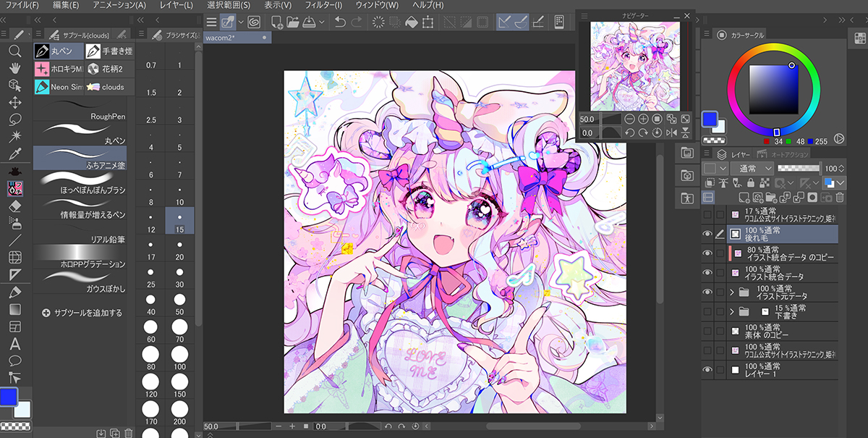Viewport: 868px width, 438px height.
Task: Expand the イラスト元データ folder
Action: (x=731, y=292)
